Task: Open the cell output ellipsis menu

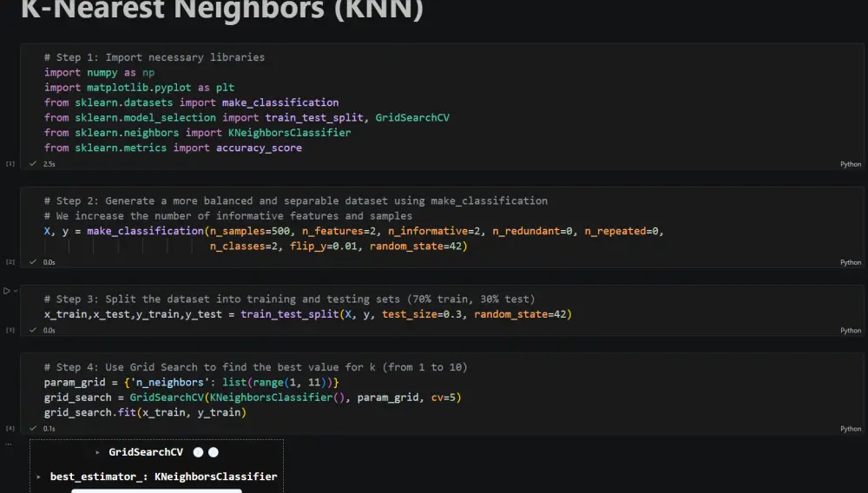Action: click(x=9, y=444)
